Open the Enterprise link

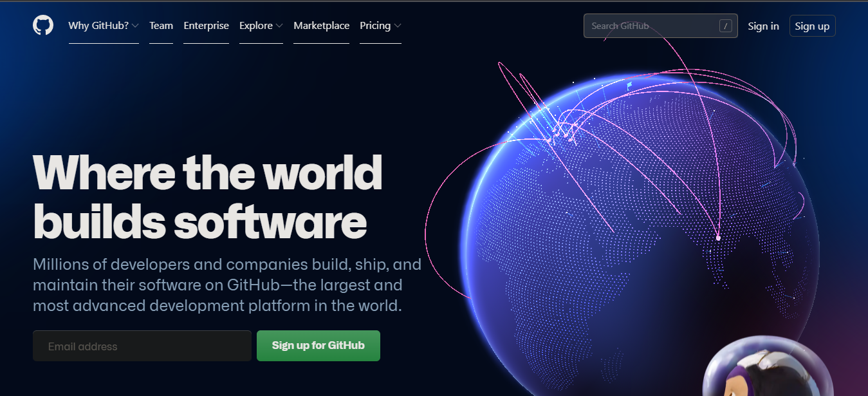pos(206,26)
